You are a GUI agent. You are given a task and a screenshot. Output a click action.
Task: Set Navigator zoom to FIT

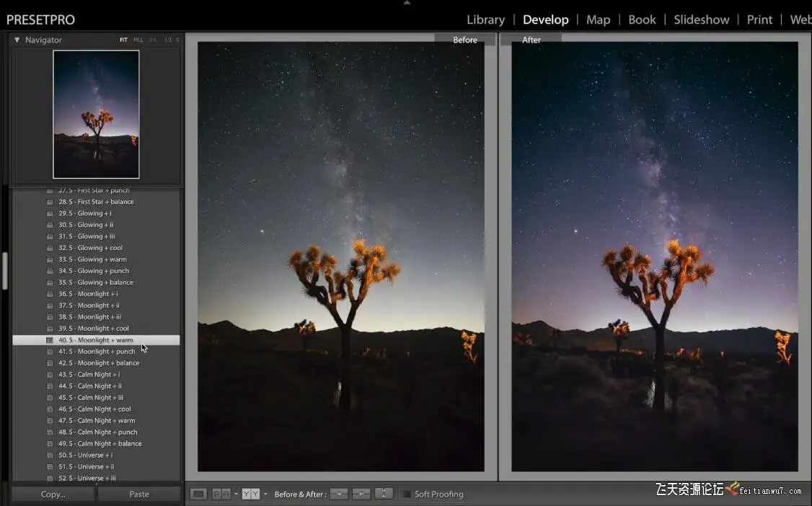[123, 40]
